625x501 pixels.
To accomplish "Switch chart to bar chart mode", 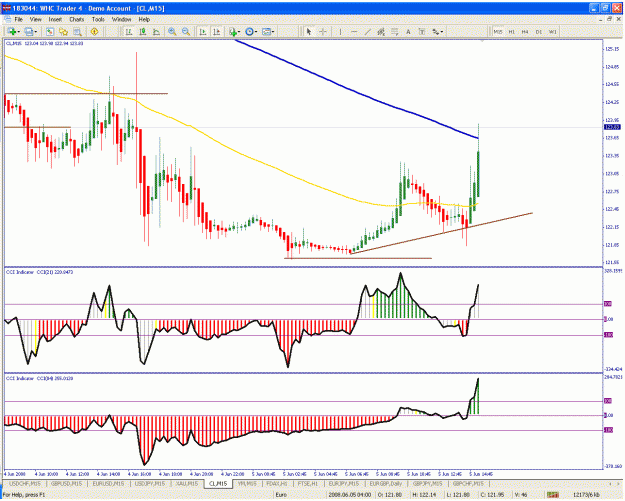I will click(129, 31).
